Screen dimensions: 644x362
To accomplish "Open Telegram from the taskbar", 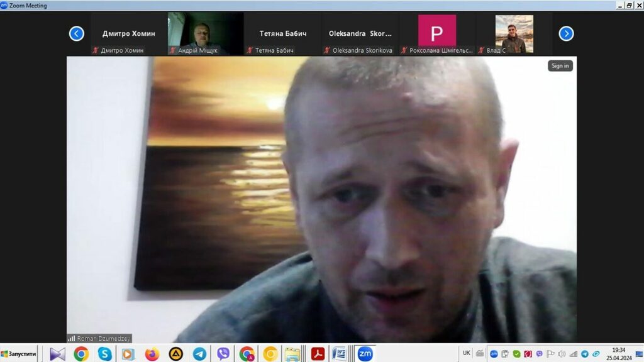I will pyautogui.click(x=199, y=354).
